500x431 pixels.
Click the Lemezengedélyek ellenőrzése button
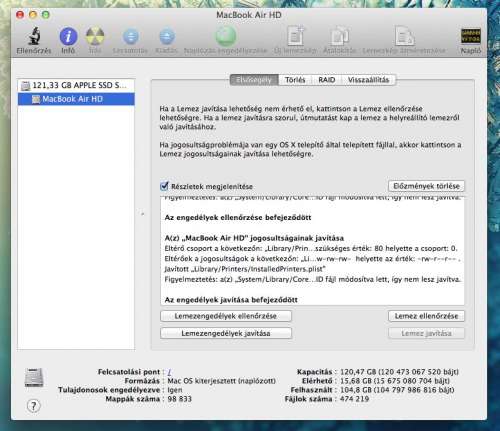[x=226, y=316]
